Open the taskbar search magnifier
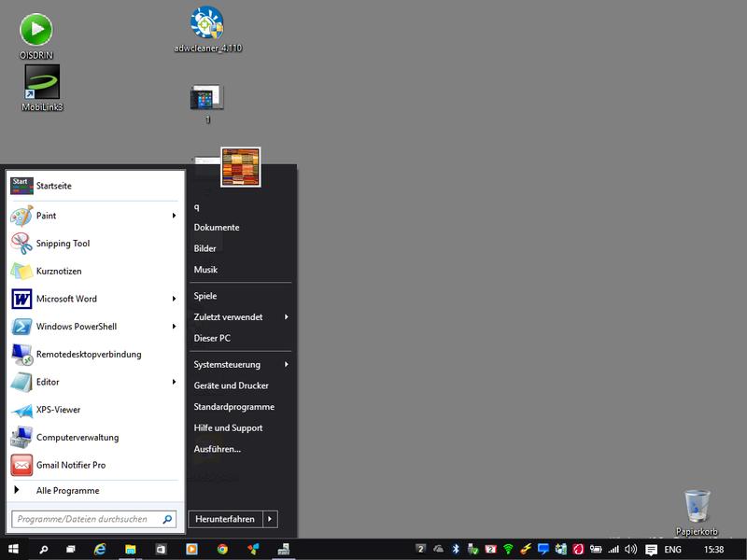Screen dimensions: 747x560 point(43,549)
